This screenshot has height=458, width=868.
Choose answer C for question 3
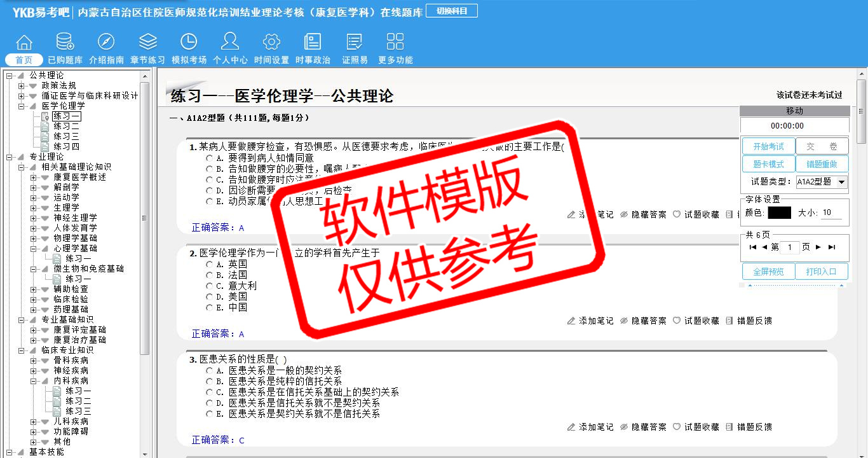(x=210, y=392)
